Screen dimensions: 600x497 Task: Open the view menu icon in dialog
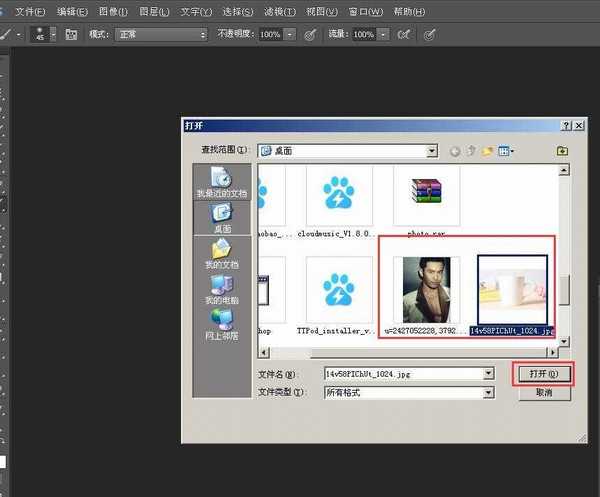(506, 151)
